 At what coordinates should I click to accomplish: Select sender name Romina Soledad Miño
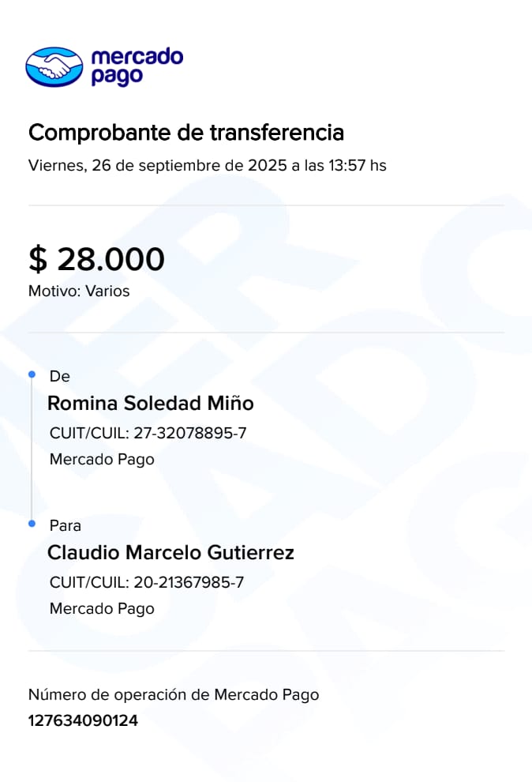point(151,403)
